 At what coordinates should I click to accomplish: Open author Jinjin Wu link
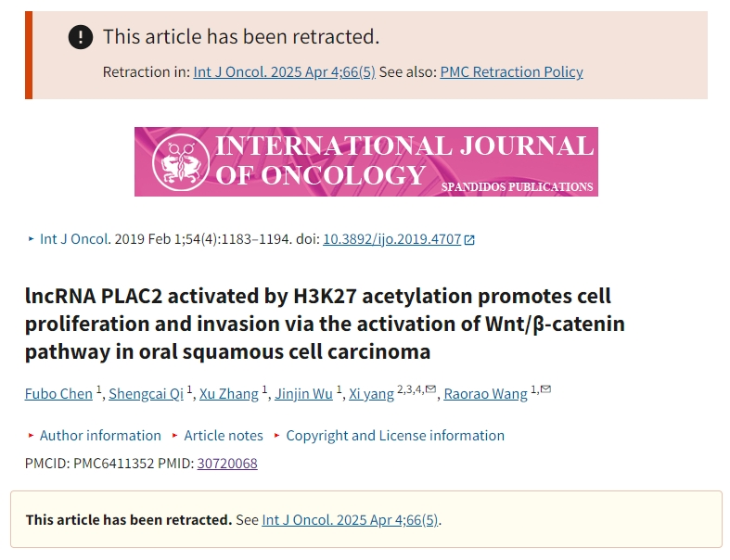303,394
